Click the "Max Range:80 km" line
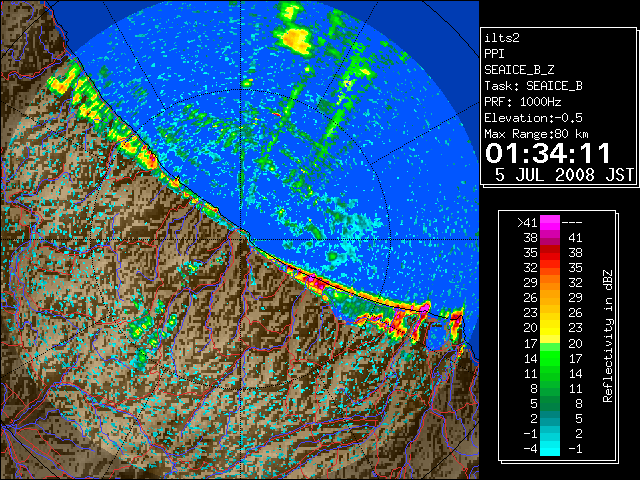 (x=536, y=134)
